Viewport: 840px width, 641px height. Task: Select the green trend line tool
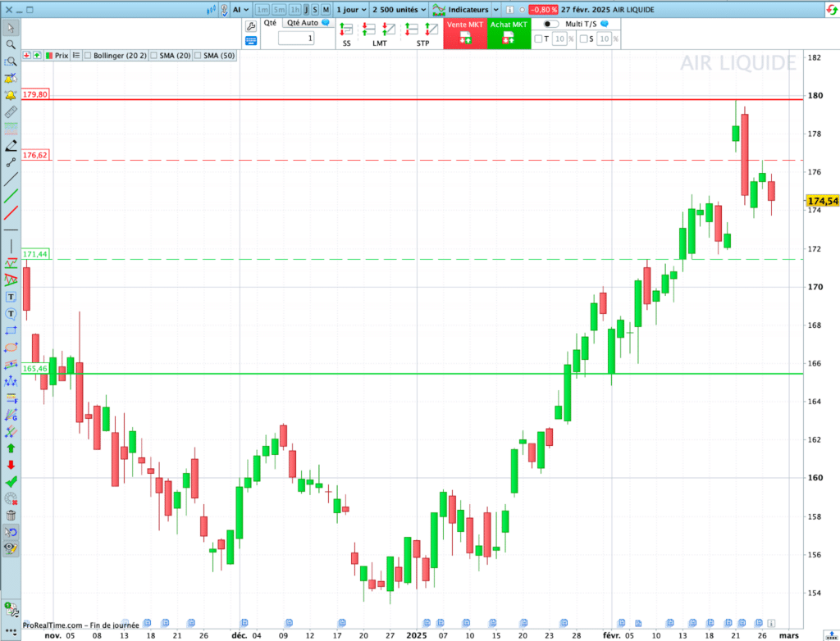pos(11,196)
